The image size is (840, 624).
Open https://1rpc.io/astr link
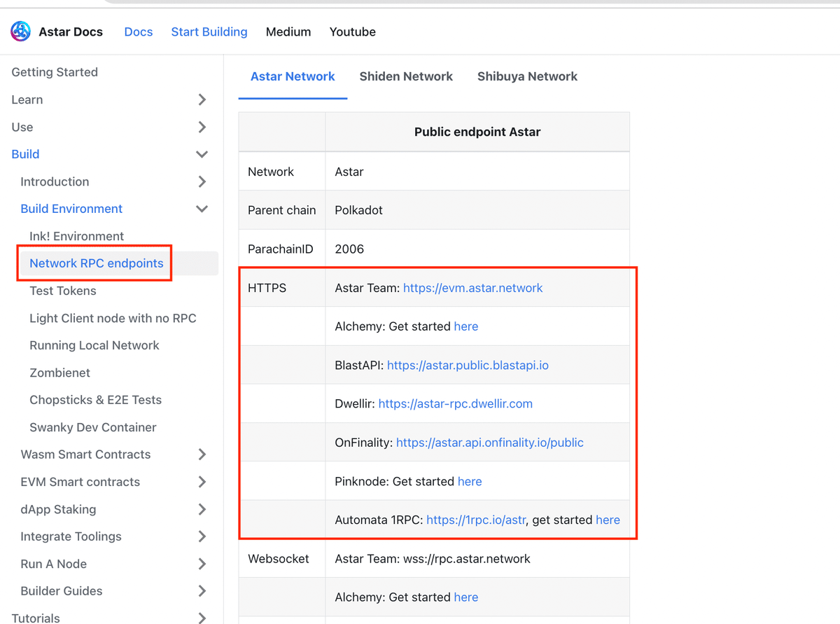[476, 520]
